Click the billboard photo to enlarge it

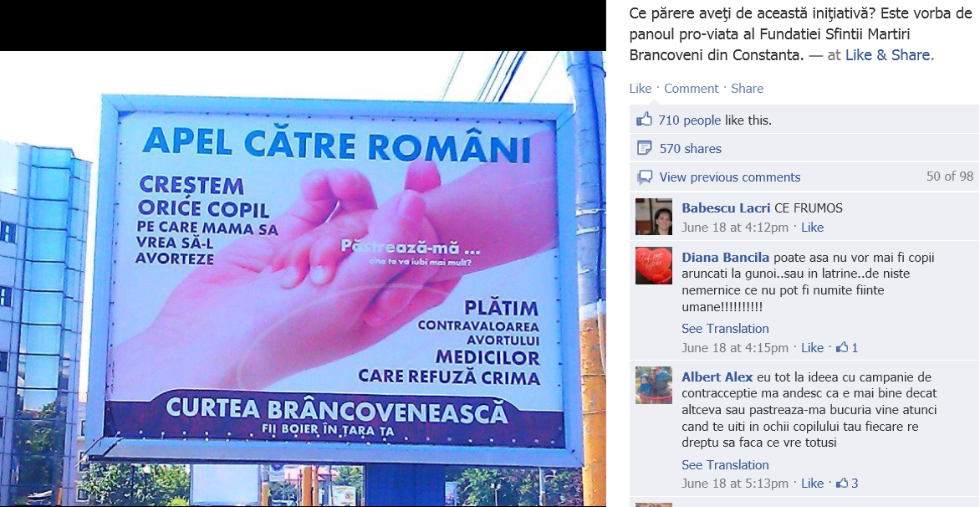point(303,279)
